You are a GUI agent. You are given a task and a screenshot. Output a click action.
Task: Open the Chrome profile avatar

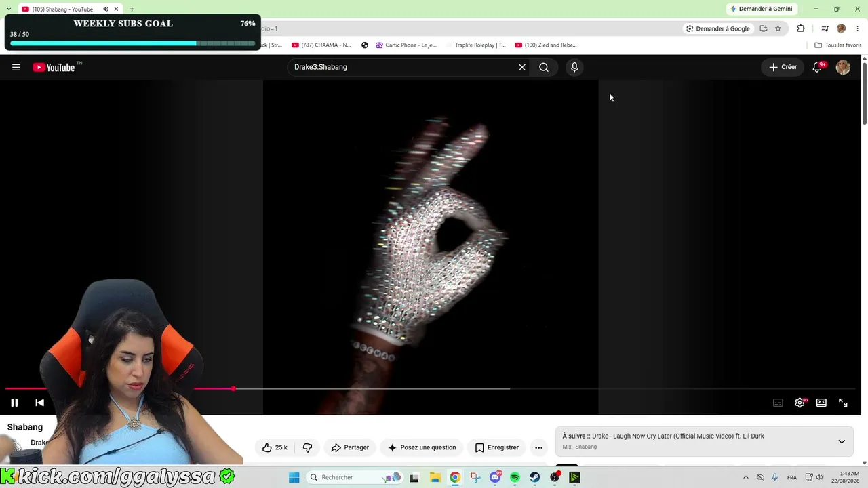[842, 28]
